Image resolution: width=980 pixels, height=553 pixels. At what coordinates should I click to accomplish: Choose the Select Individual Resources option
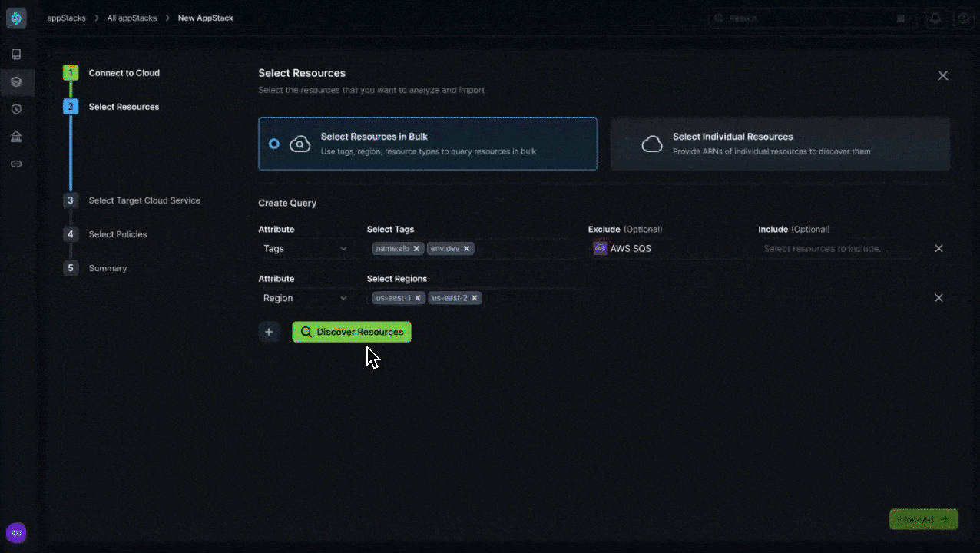click(780, 144)
